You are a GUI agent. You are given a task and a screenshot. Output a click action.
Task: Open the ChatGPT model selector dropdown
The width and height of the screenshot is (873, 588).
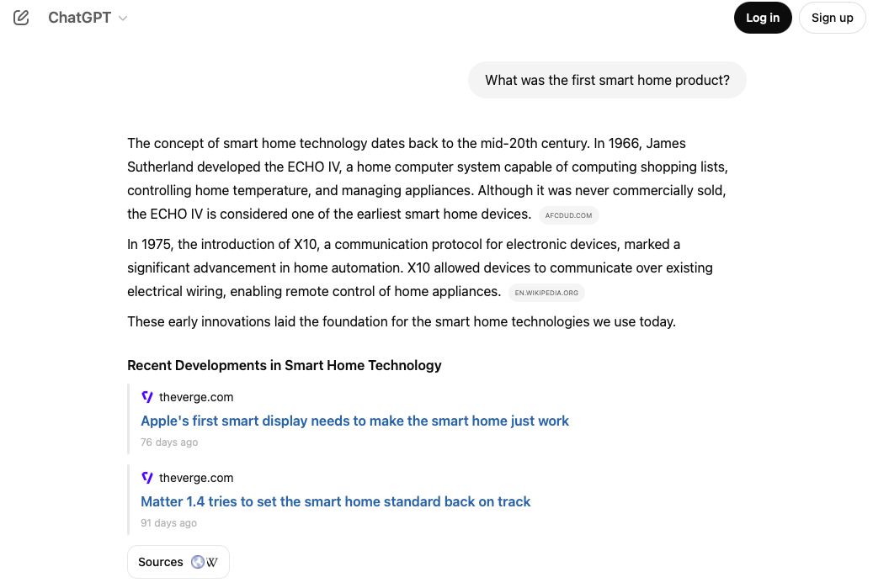point(80,18)
